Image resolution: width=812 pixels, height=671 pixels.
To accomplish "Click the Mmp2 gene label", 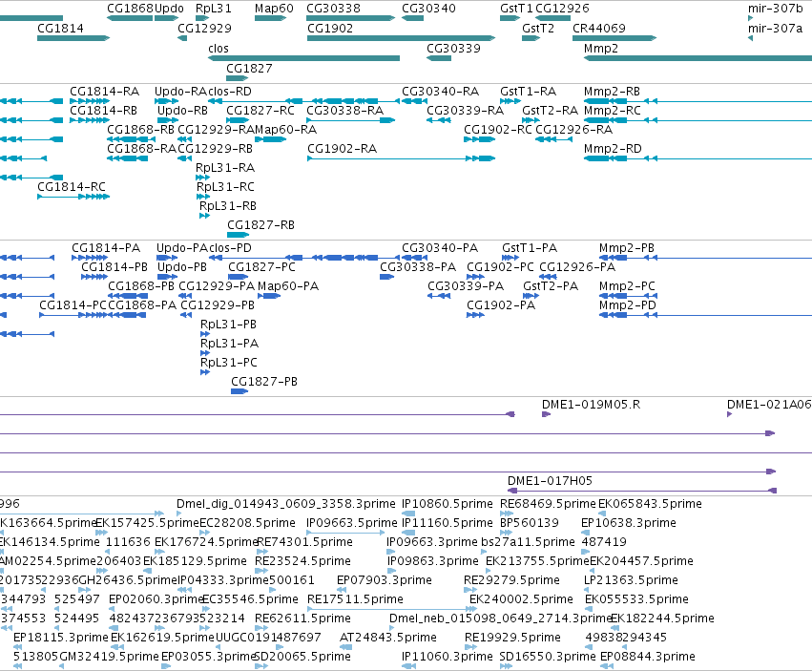I will pyautogui.click(x=601, y=48).
